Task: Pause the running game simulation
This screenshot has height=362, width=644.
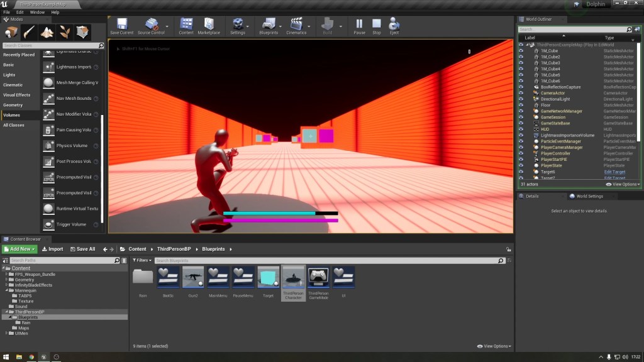Action: coord(359,25)
